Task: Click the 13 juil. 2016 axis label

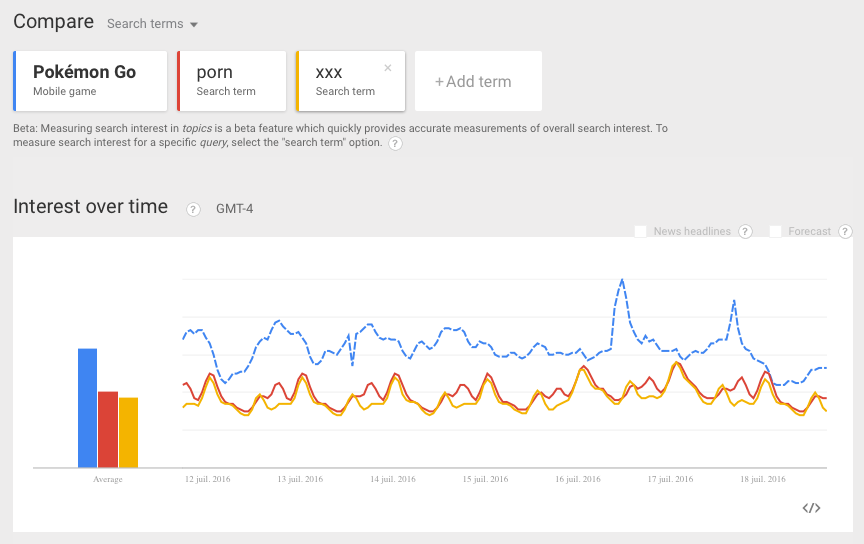Action: 300,479
